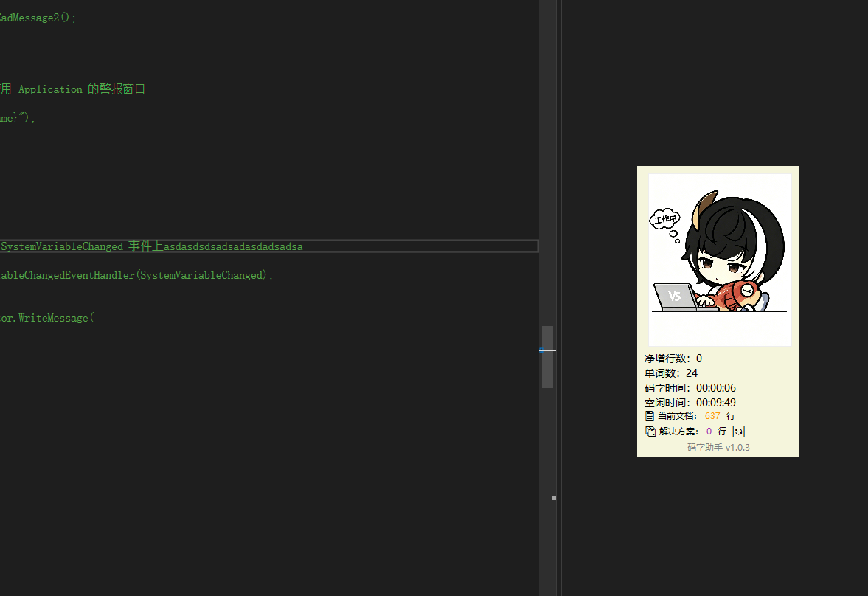Click the 工作中 thought bubble
868x596 pixels.
(664, 219)
